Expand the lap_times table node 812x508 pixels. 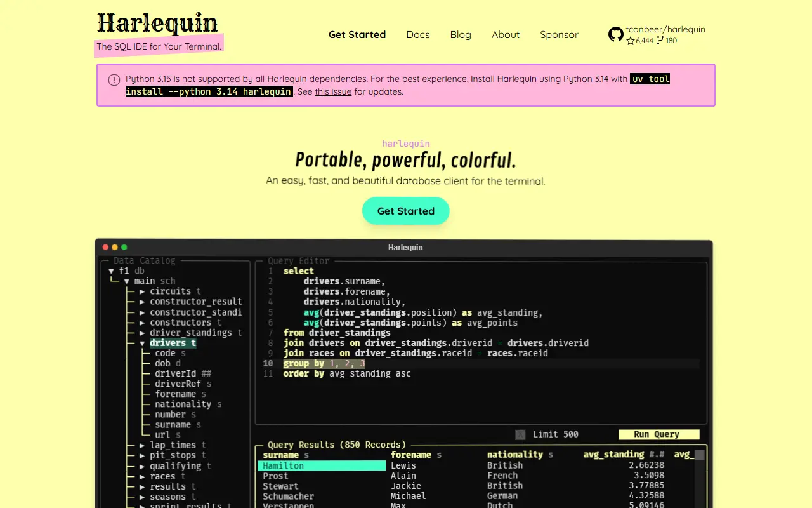click(142, 445)
